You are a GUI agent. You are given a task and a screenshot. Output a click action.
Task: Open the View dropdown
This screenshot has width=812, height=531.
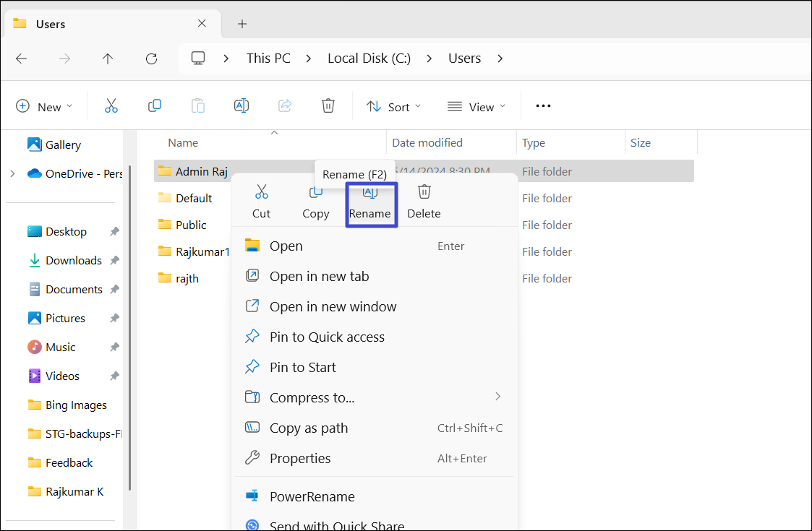click(476, 106)
